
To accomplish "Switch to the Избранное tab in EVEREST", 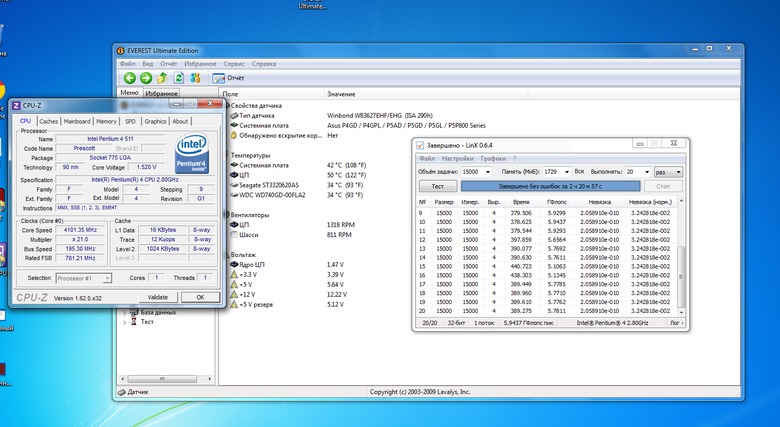I will coord(161,93).
